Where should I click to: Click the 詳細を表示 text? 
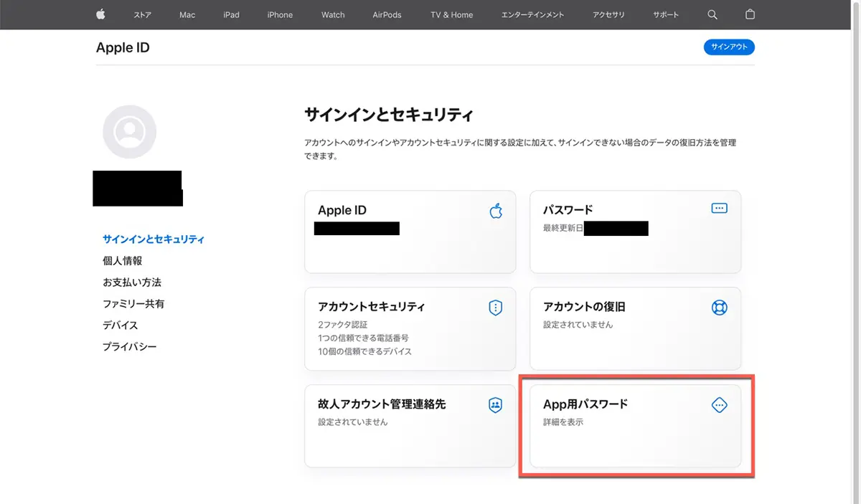coord(563,422)
